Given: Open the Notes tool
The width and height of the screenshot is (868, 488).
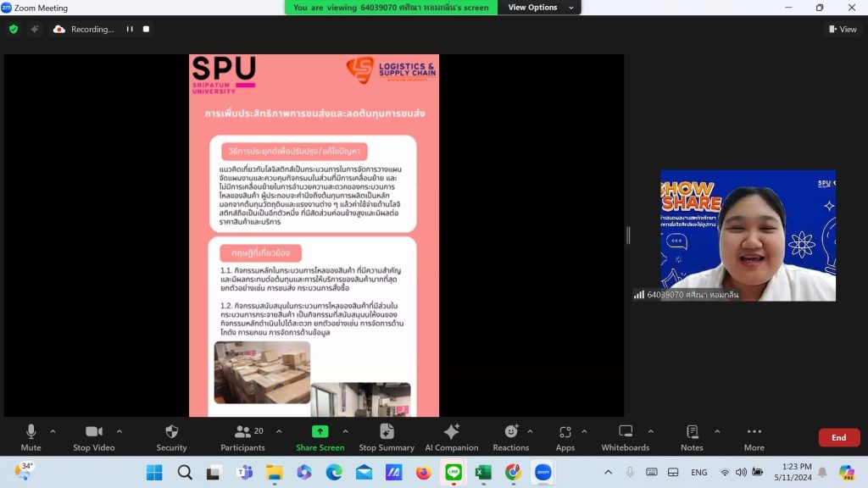Looking at the screenshot, I should (x=692, y=437).
